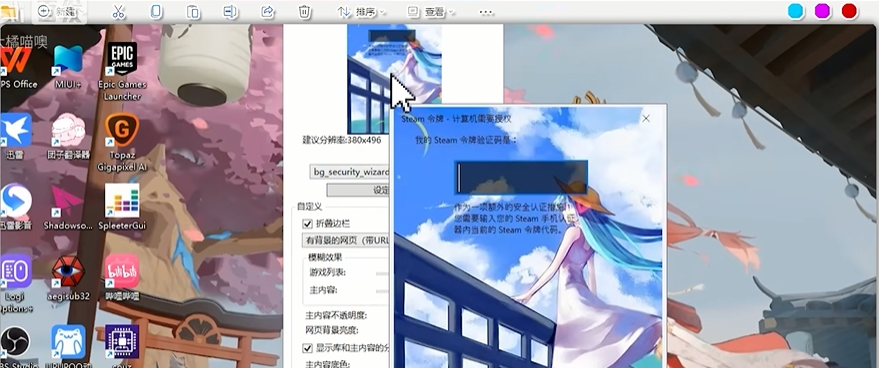
Task: Open the MIUI+ desktop shortcut
Action: click(x=68, y=67)
